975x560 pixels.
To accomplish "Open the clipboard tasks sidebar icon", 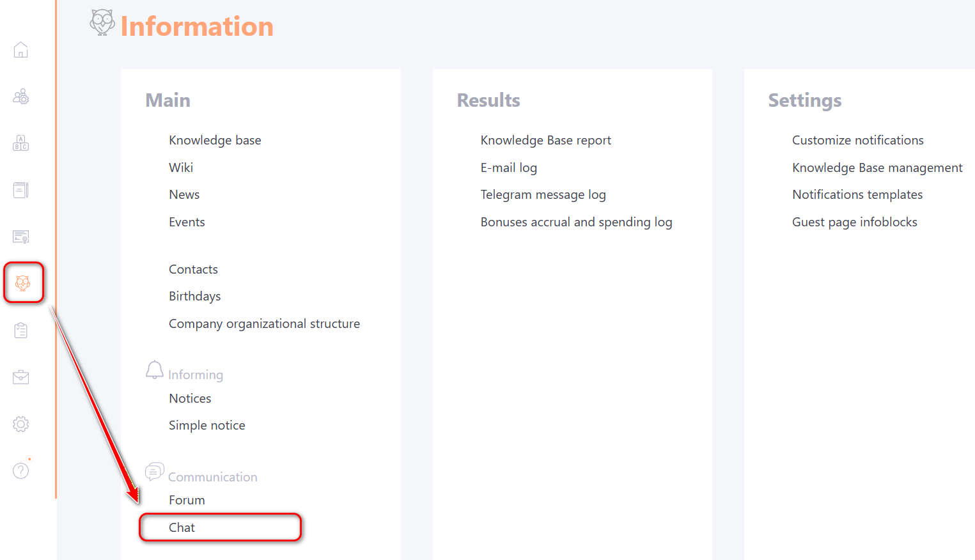I will click(x=21, y=330).
